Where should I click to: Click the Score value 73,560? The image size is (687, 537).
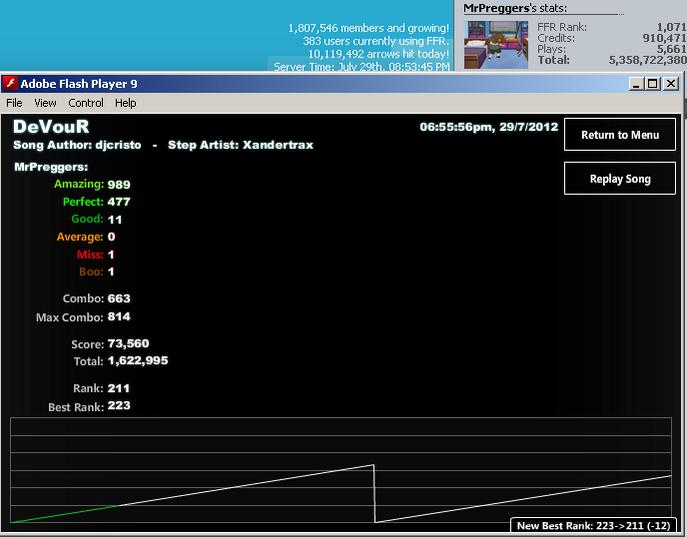click(128, 343)
